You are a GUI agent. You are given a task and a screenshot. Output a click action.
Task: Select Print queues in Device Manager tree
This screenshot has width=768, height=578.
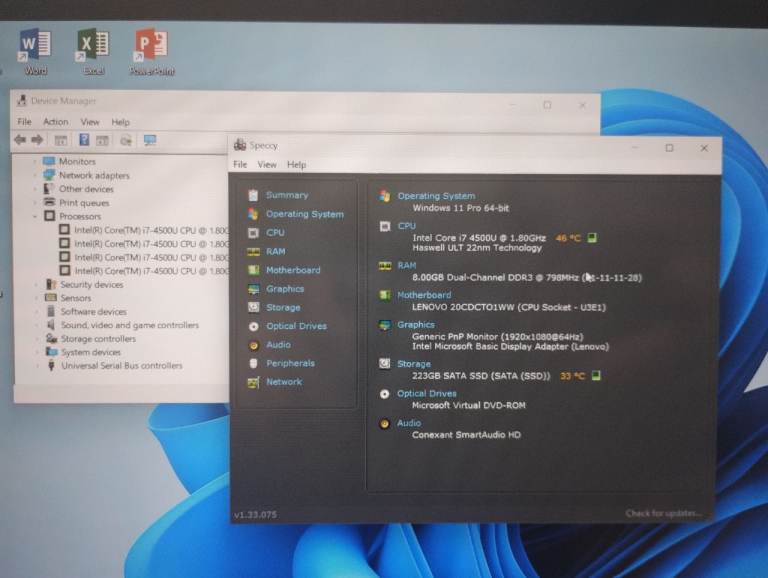pos(84,202)
